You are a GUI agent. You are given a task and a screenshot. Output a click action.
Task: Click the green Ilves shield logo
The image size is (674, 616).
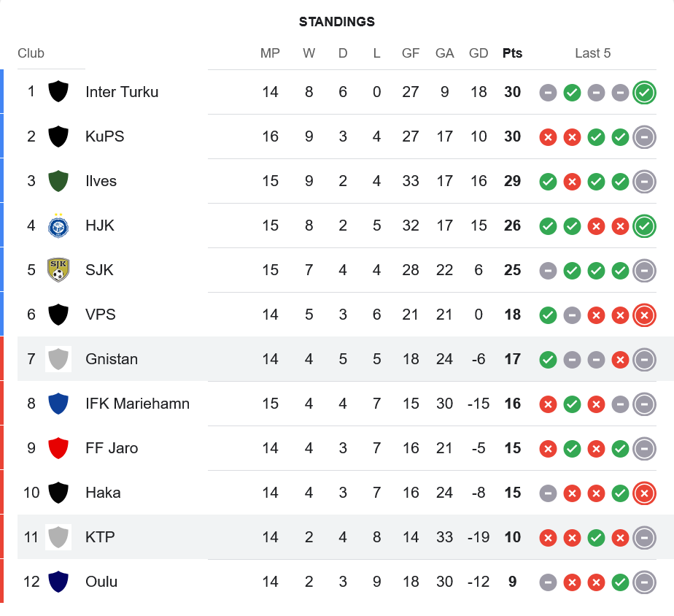pos(58,181)
